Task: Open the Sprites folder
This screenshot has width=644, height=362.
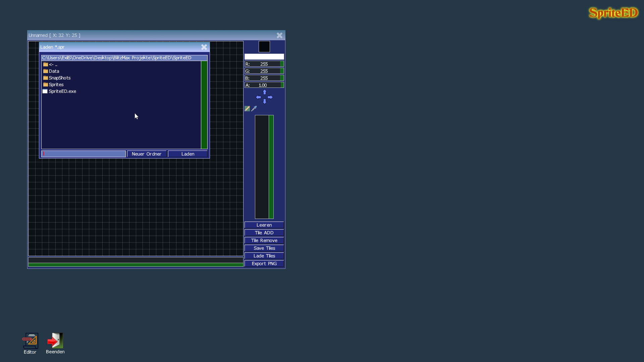Action: (x=56, y=84)
